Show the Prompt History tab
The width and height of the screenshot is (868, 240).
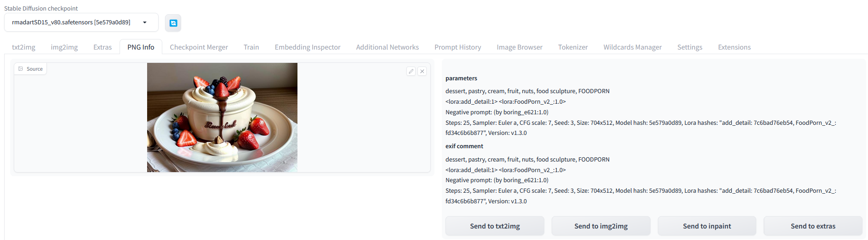(x=457, y=47)
